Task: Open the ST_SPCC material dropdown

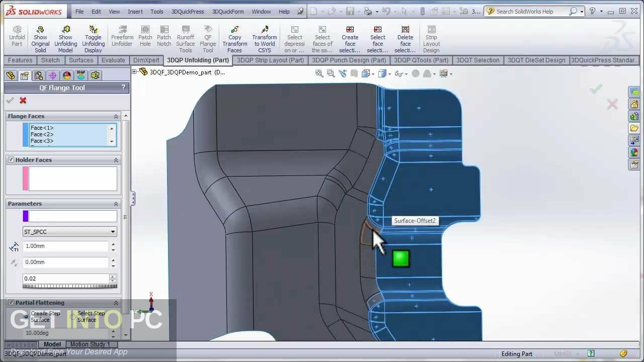Action: tap(70, 232)
